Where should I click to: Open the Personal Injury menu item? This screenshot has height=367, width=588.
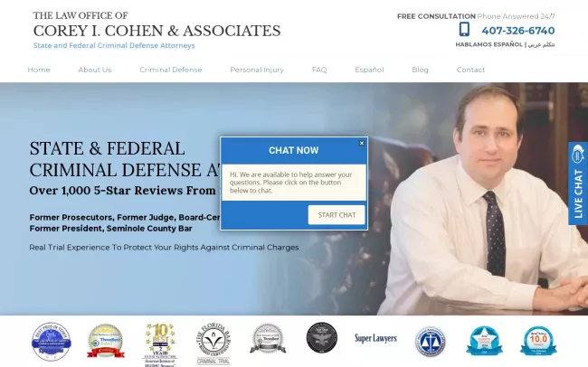[257, 70]
